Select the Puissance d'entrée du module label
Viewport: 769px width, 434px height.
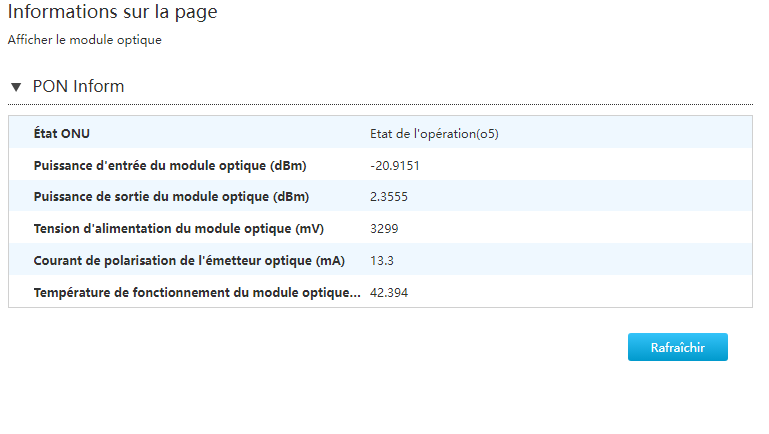(x=169, y=165)
